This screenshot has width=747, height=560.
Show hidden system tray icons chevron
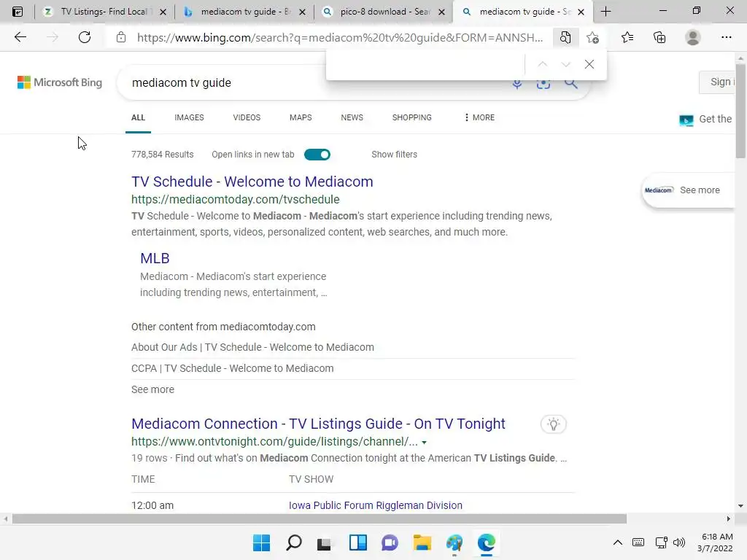tap(617, 542)
